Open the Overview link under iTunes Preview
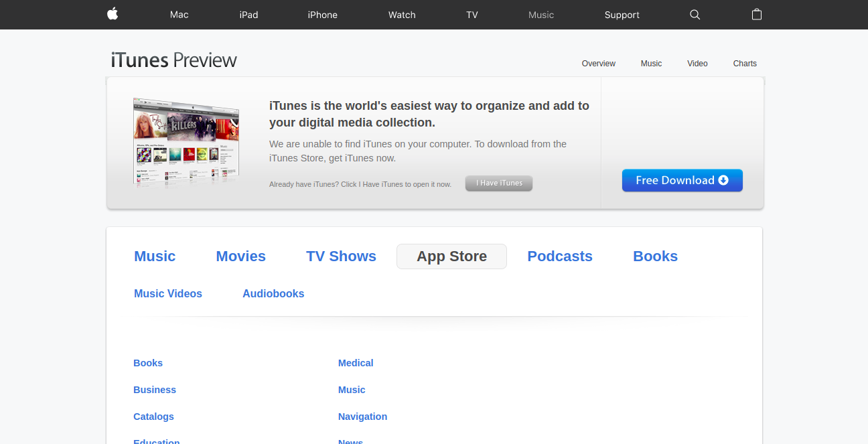 pos(599,64)
